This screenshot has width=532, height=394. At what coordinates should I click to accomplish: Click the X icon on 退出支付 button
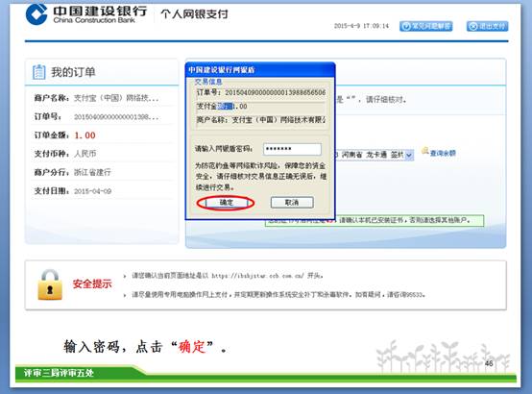click(473, 26)
